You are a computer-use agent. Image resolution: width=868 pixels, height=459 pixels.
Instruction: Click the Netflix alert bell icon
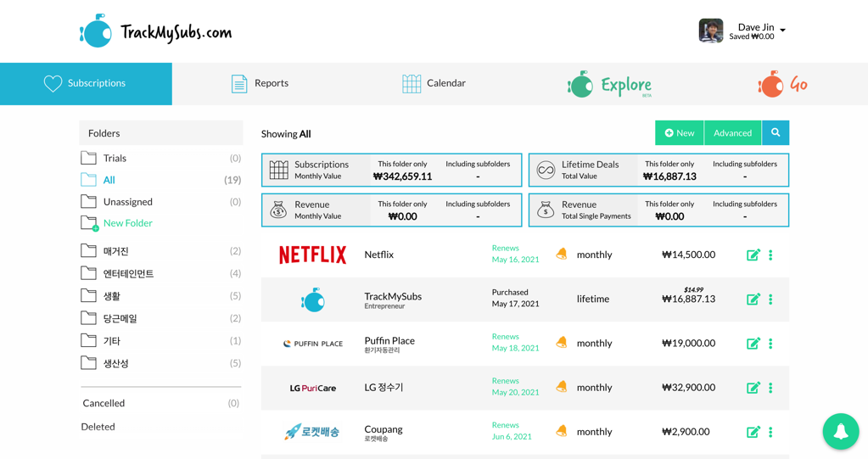pyautogui.click(x=562, y=255)
